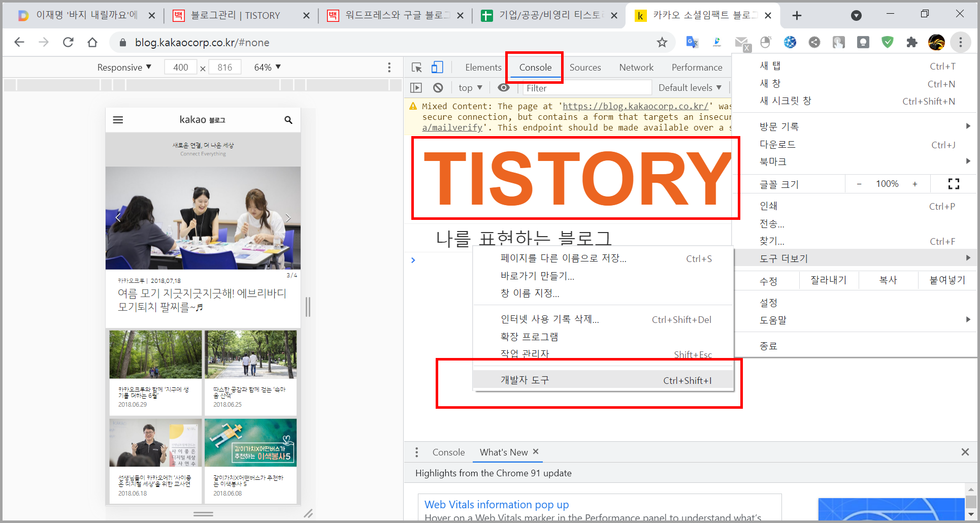Close the What's New drawer tab
Screen dimensions: 980x523
[536, 451]
